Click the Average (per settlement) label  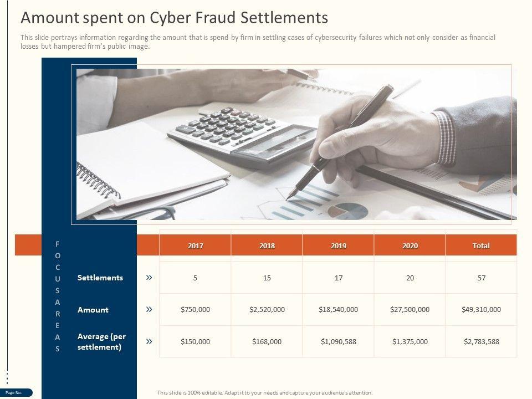[x=102, y=342]
